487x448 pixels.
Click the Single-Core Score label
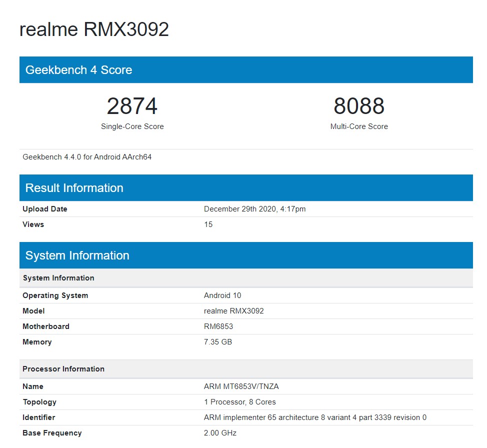click(132, 126)
